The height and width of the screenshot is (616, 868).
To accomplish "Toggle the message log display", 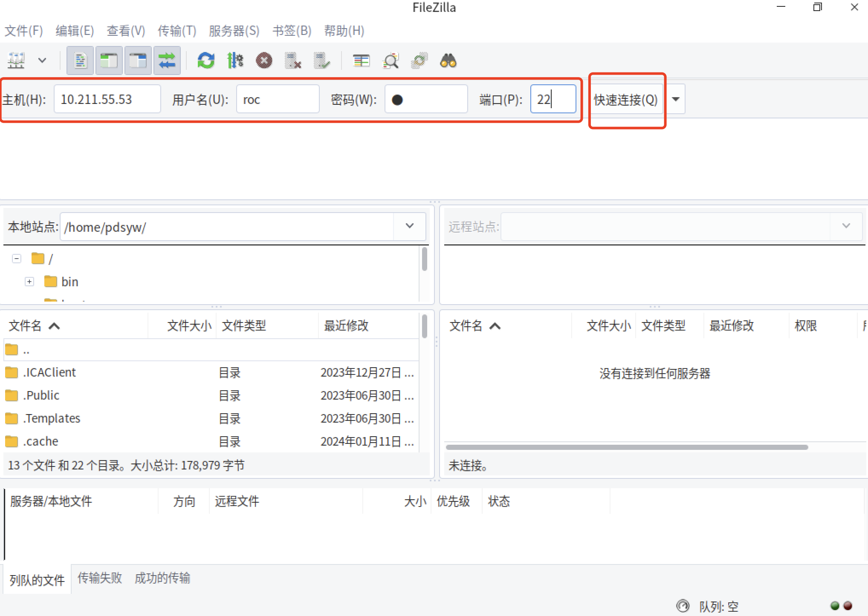I will (x=80, y=60).
